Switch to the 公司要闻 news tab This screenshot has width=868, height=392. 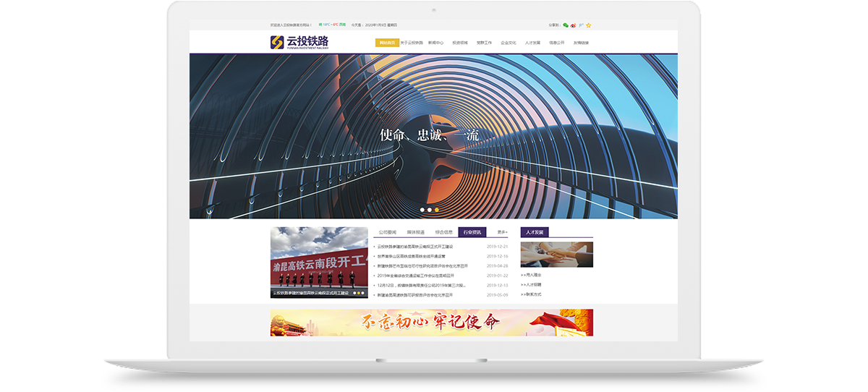pos(388,232)
